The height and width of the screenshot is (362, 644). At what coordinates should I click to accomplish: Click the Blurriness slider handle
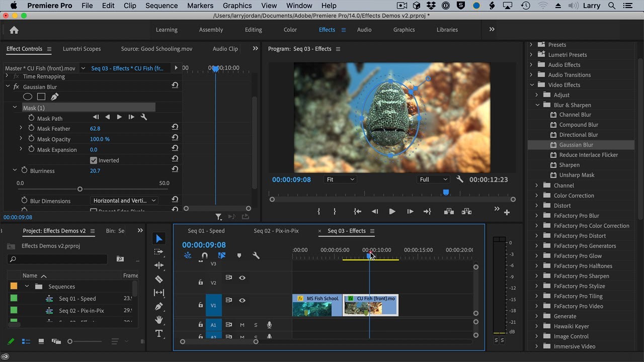pos(80,189)
